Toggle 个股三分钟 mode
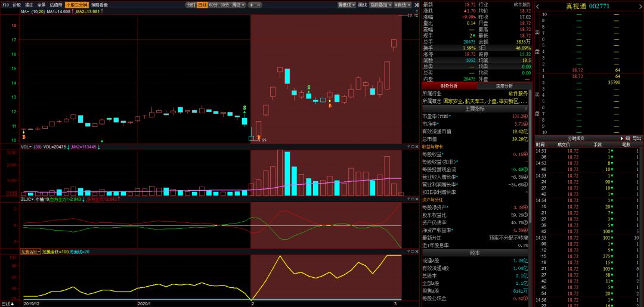The image size is (644, 307). coord(77,5)
